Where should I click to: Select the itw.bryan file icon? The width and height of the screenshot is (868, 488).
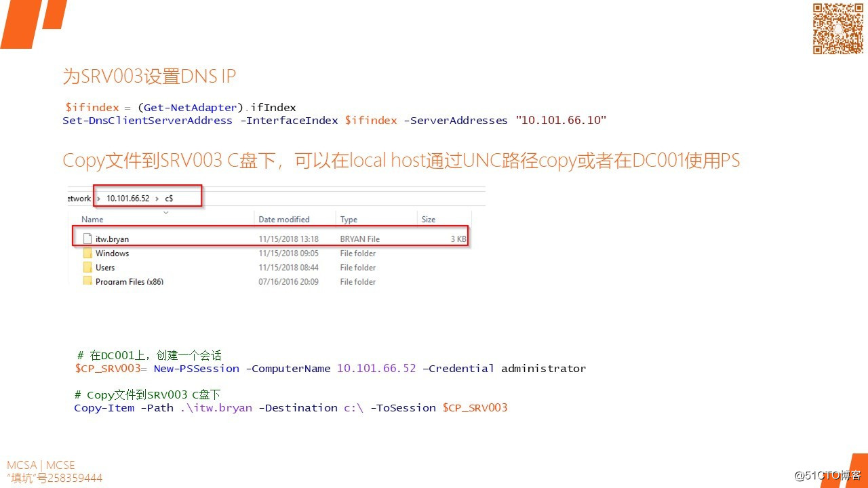[87, 239]
